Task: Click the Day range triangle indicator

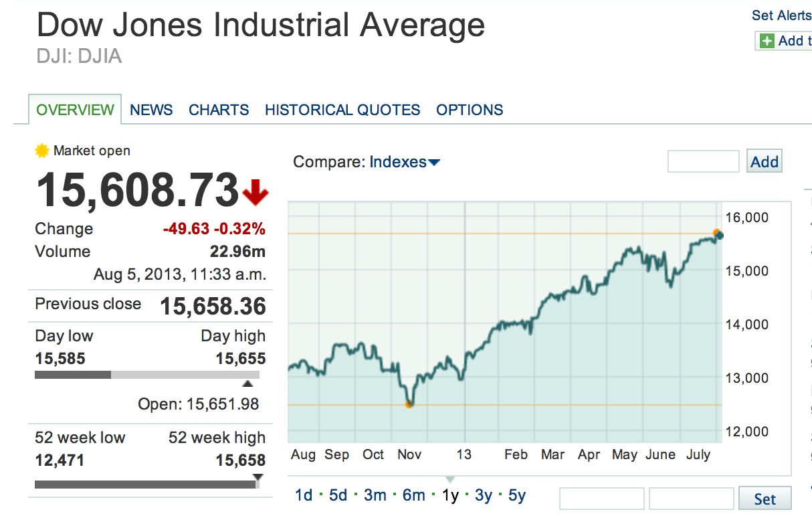Action: coord(247,383)
